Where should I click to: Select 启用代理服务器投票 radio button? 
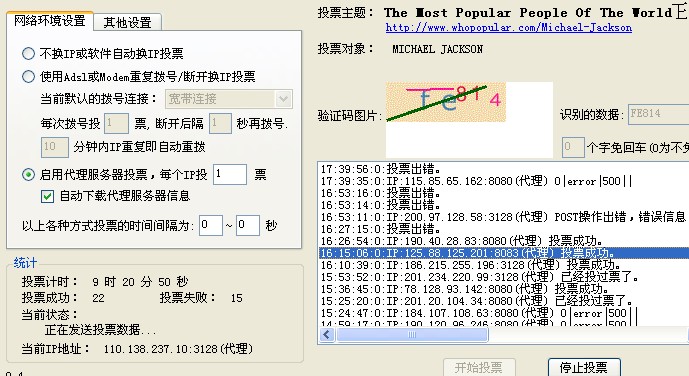point(28,175)
